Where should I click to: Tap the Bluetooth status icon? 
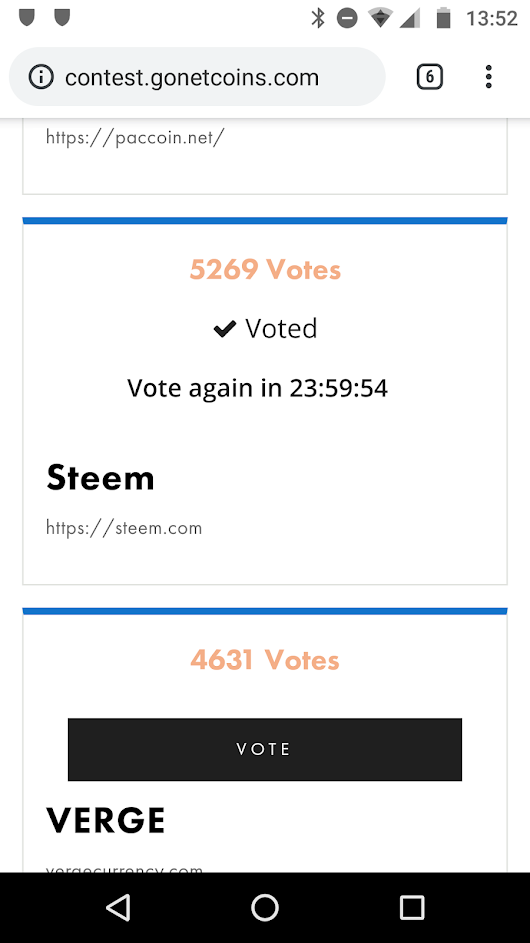click(x=318, y=19)
